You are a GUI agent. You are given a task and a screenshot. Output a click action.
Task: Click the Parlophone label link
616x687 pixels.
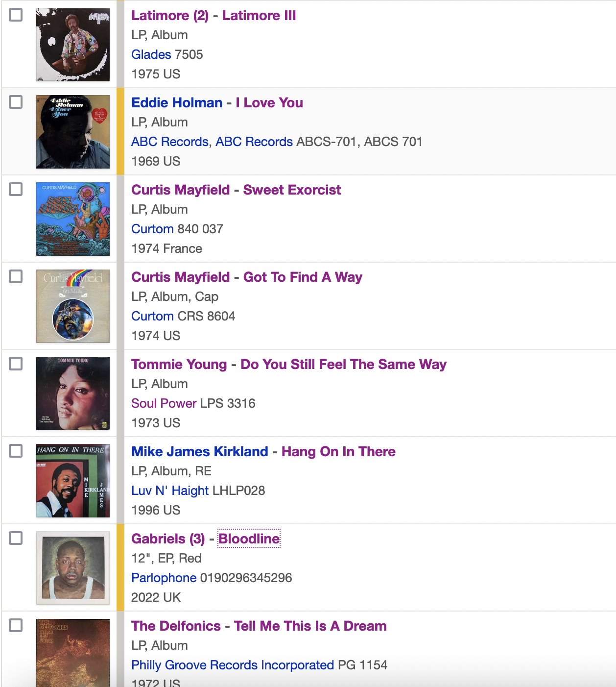click(164, 578)
